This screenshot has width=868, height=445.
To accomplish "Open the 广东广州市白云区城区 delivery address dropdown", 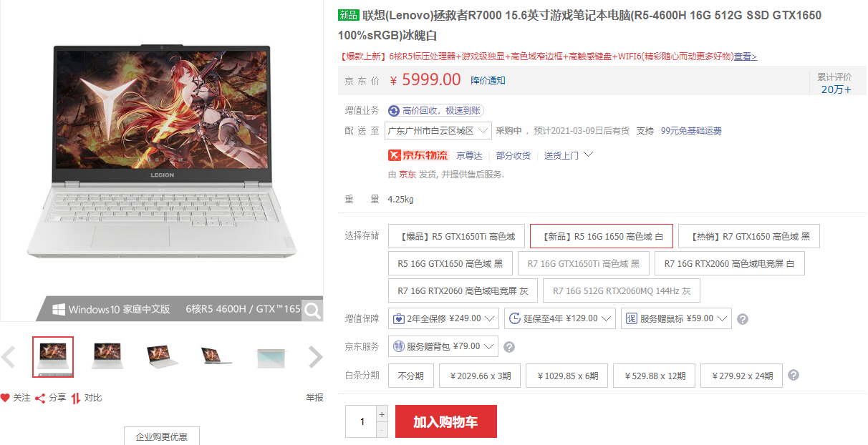I will pyautogui.click(x=438, y=131).
